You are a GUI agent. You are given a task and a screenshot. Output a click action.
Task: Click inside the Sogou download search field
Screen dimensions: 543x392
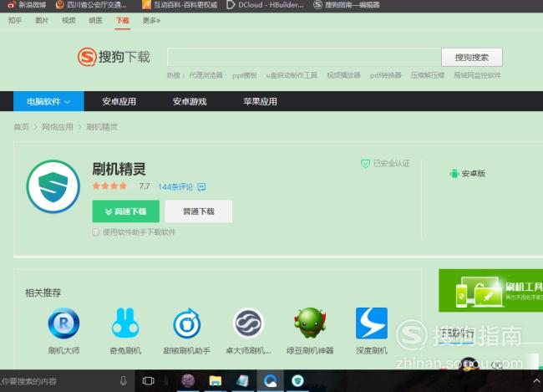click(x=304, y=57)
